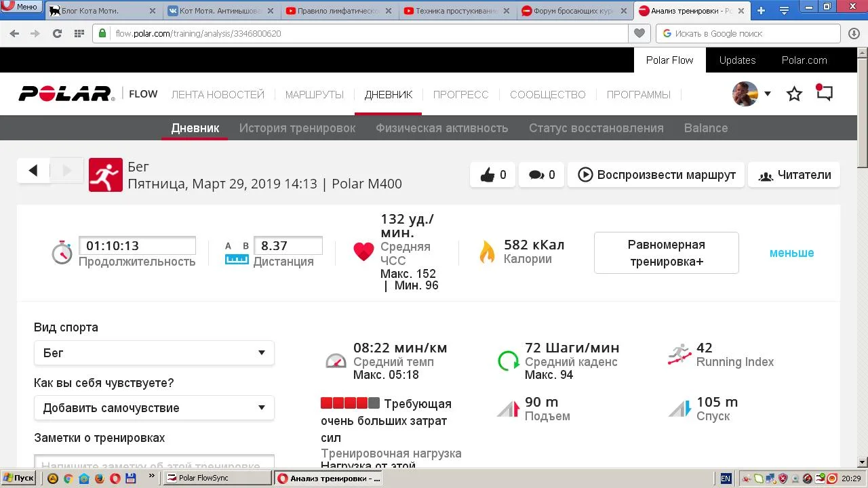
Task: Click the Polar logo
Action: pyautogui.click(x=66, y=94)
